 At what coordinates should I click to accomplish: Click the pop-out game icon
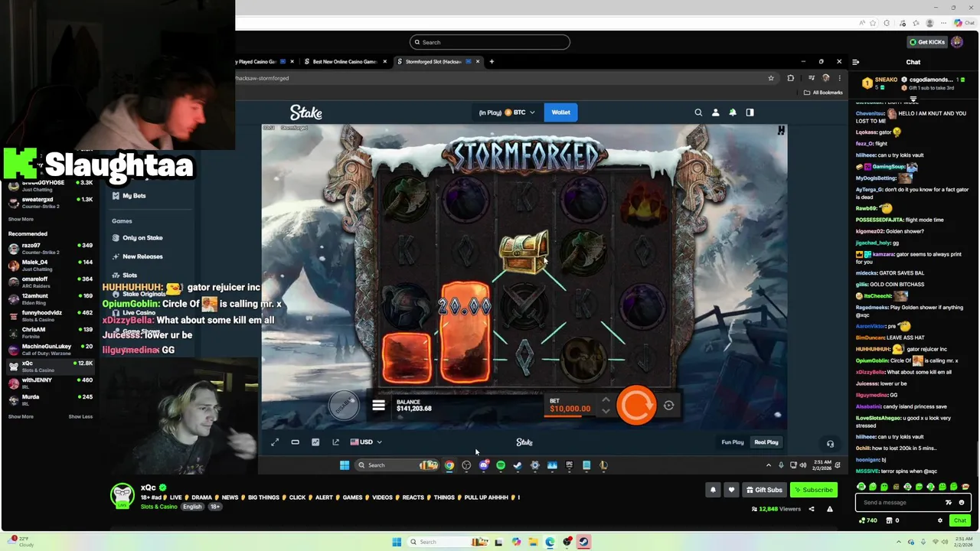(335, 442)
